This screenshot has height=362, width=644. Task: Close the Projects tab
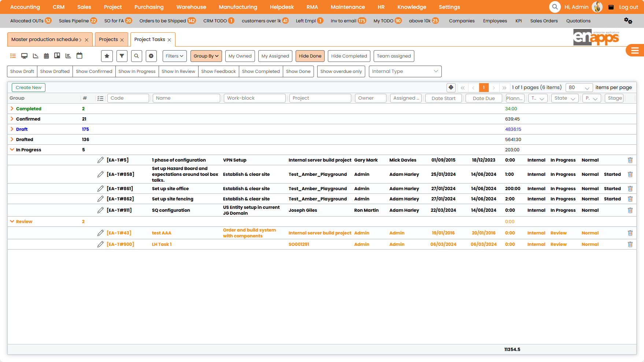122,40
